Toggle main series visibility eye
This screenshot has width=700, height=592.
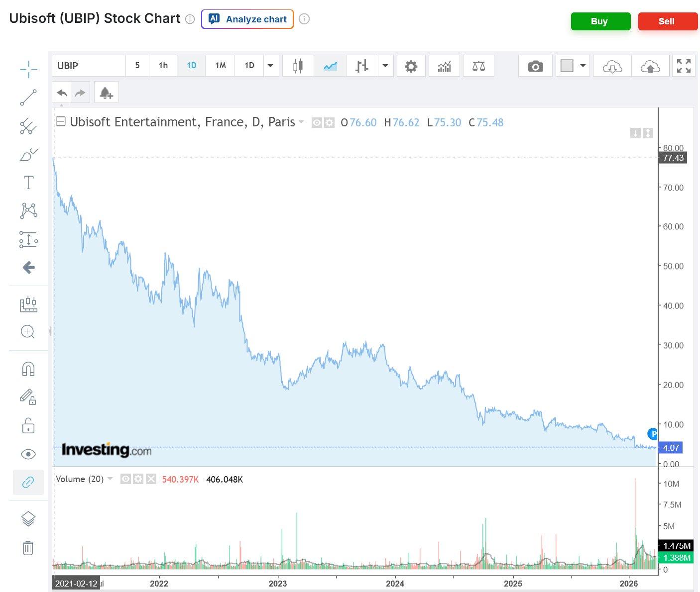pyautogui.click(x=317, y=122)
